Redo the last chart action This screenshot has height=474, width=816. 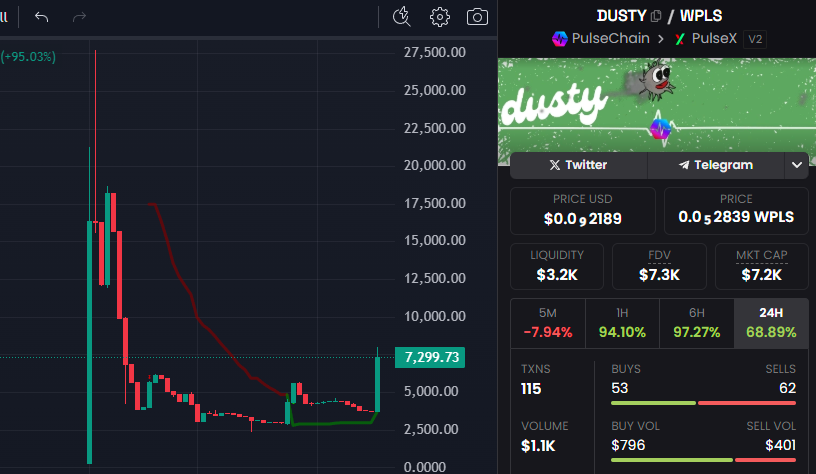(79, 17)
